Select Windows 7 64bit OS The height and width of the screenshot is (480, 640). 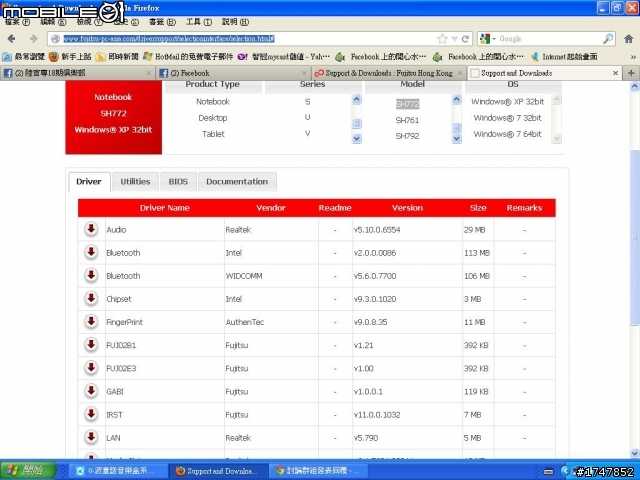point(507,134)
